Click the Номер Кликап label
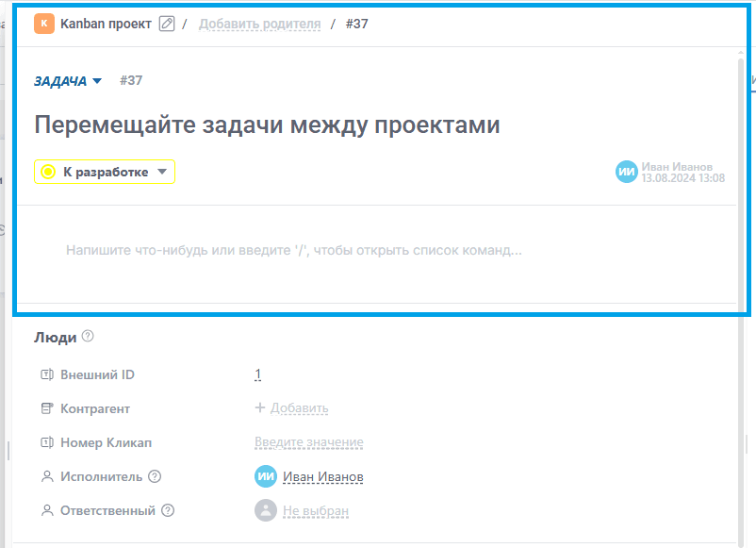Image resolution: width=756 pixels, height=548 pixels. coord(107,443)
